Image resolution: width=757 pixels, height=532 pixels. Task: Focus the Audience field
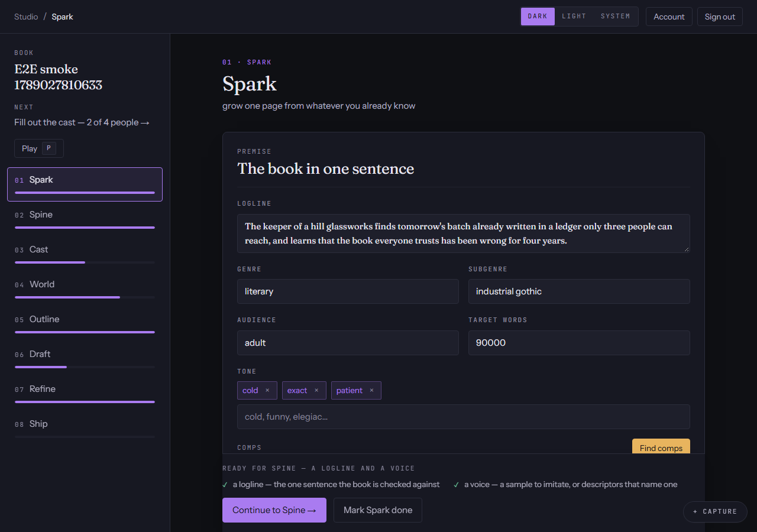[x=348, y=343]
